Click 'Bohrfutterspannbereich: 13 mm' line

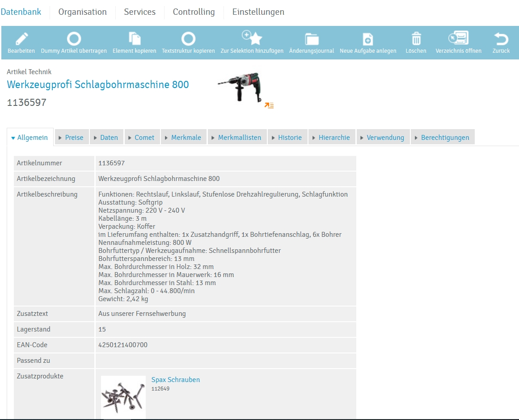[x=146, y=259]
